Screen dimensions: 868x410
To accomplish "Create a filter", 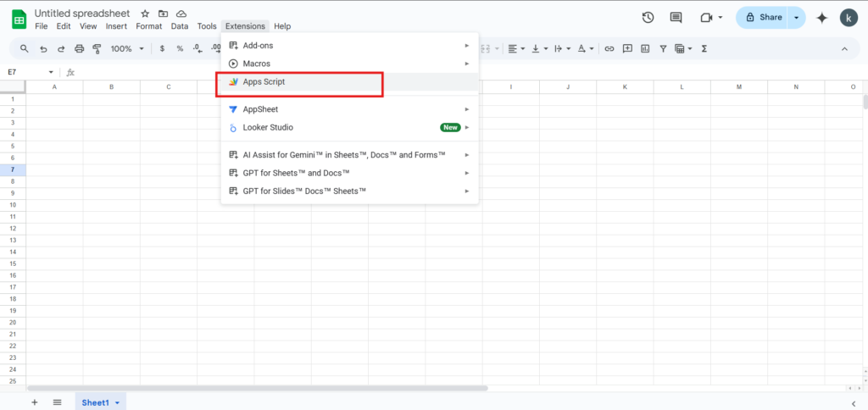I will [663, 48].
